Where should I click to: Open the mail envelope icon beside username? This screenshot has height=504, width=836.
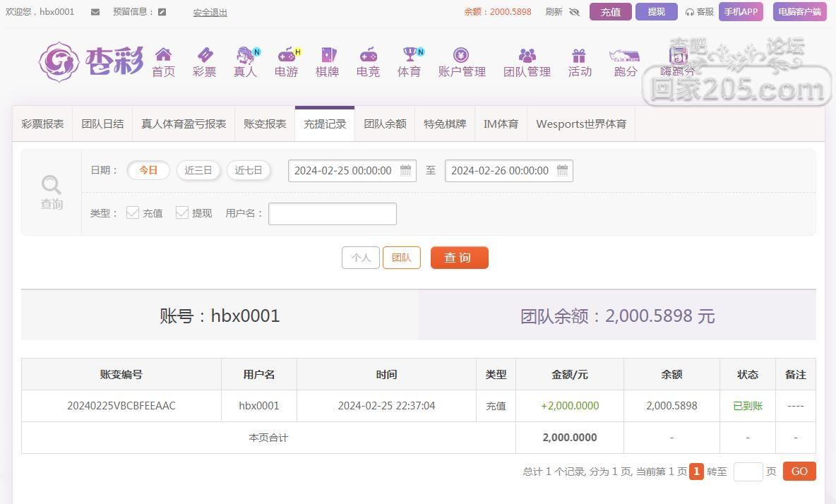pos(95,12)
